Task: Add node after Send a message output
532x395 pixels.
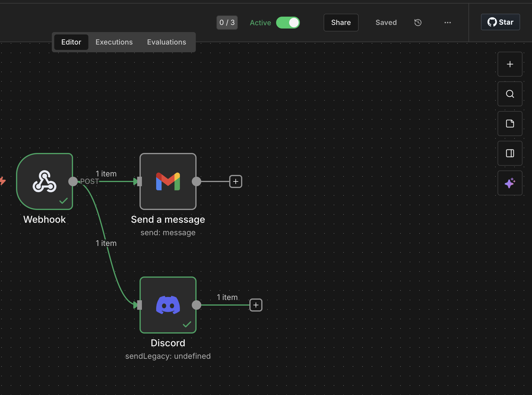Action: click(x=236, y=181)
